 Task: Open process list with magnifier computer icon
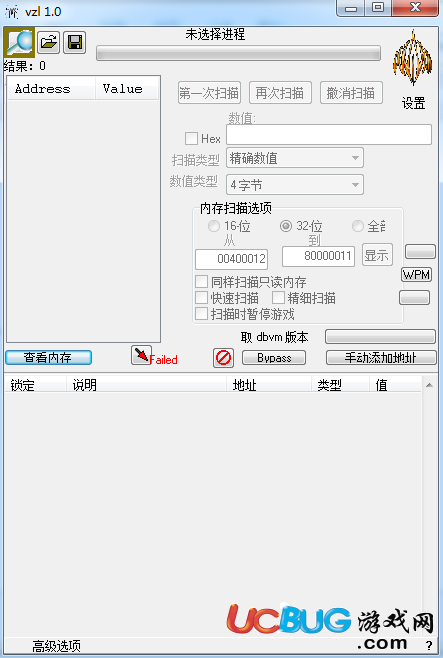(x=19, y=42)
